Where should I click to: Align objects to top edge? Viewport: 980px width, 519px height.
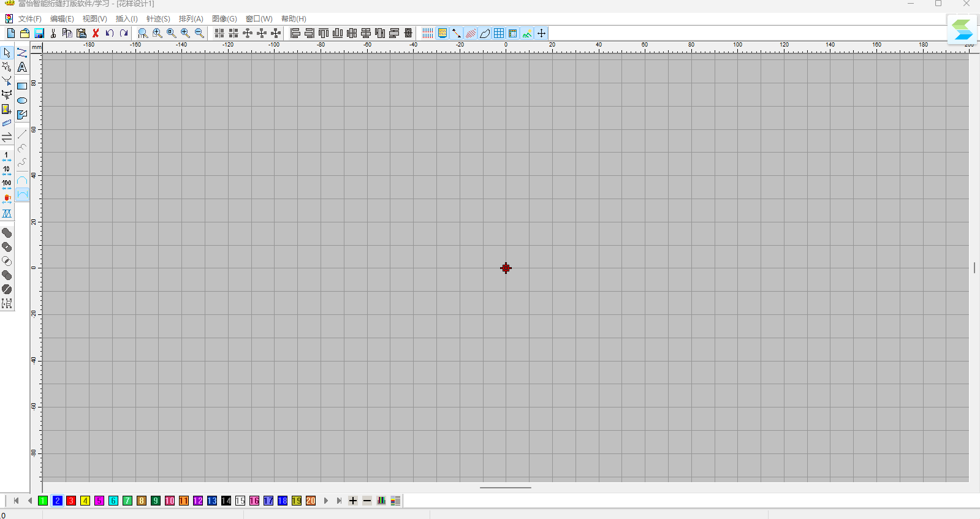324,33
